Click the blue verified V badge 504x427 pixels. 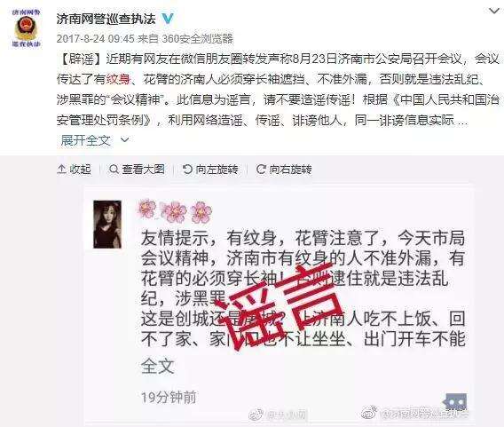(x=168, y=19)
